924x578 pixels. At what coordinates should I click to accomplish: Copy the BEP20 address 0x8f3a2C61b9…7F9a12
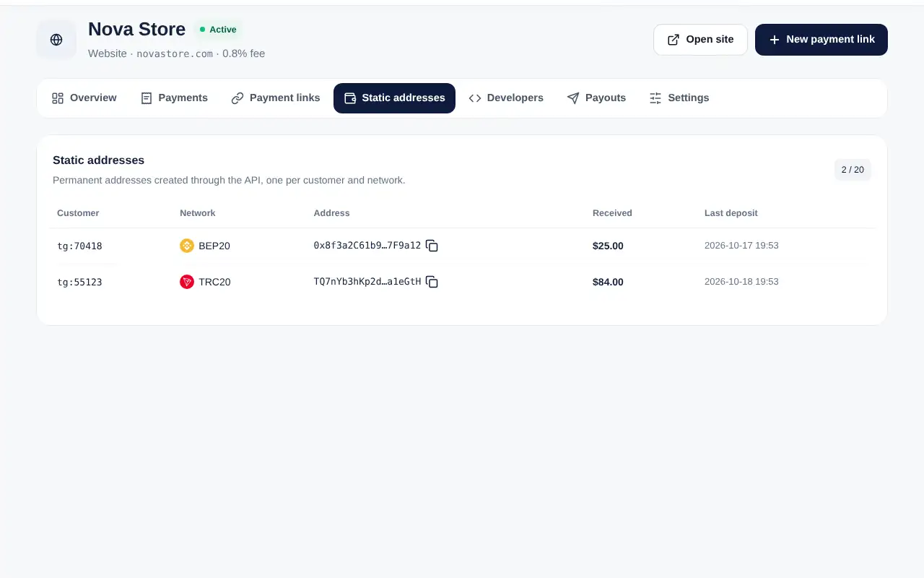coord(432,246)
